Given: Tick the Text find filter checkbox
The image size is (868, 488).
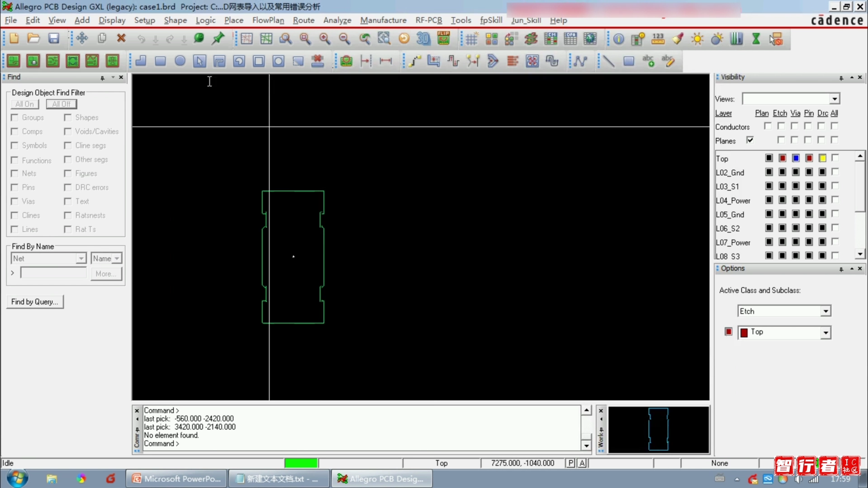Looking at the screenshot, I should point(68,201).
